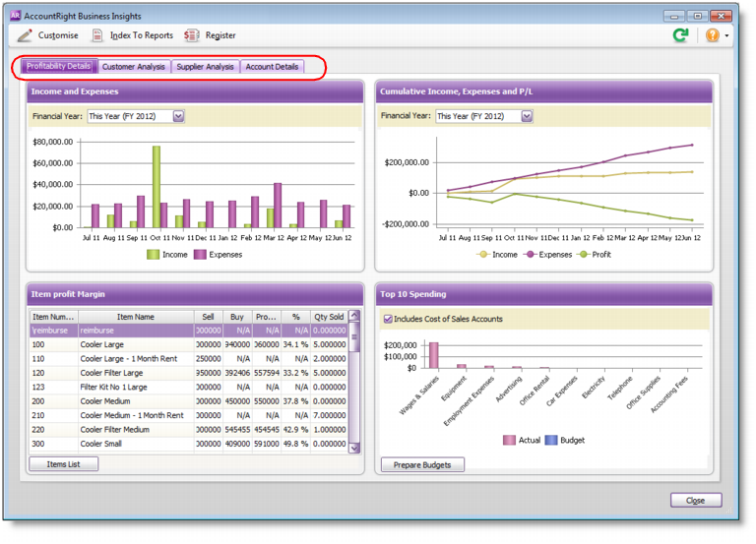Click the green Income legend swatch in bar chart
The width and height of the screenshot is (756, 544).
click(x=153, y=255)
